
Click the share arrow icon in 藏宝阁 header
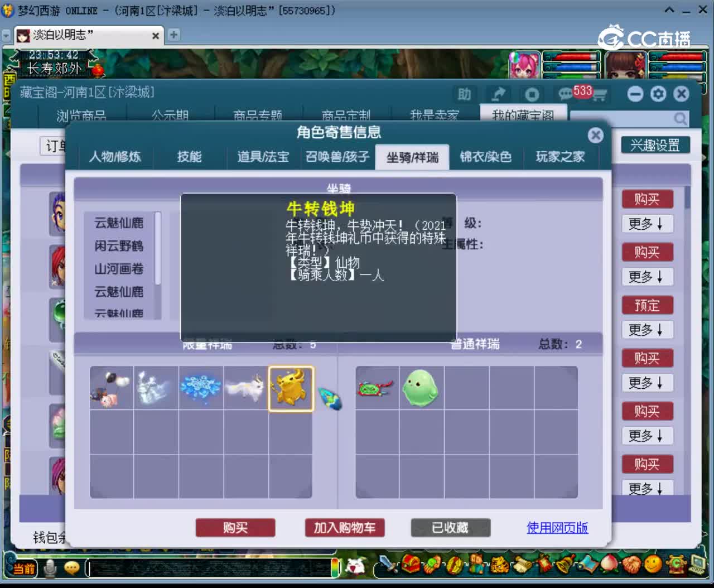coord(498,94)
